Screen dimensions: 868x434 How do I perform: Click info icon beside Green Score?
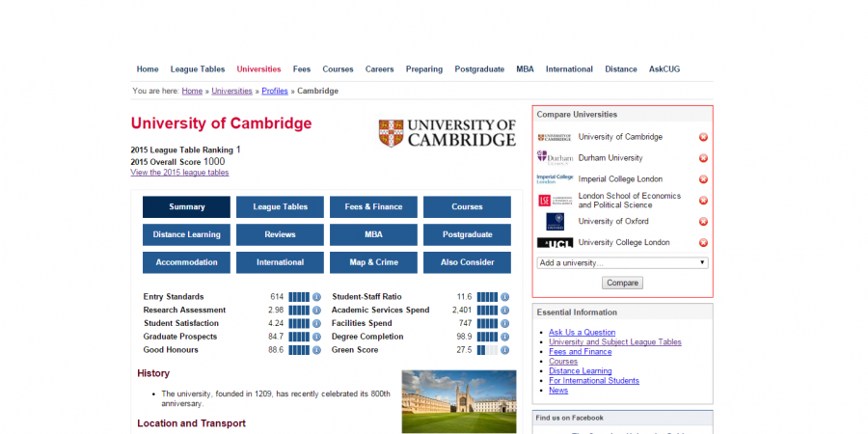click(504, 350)
